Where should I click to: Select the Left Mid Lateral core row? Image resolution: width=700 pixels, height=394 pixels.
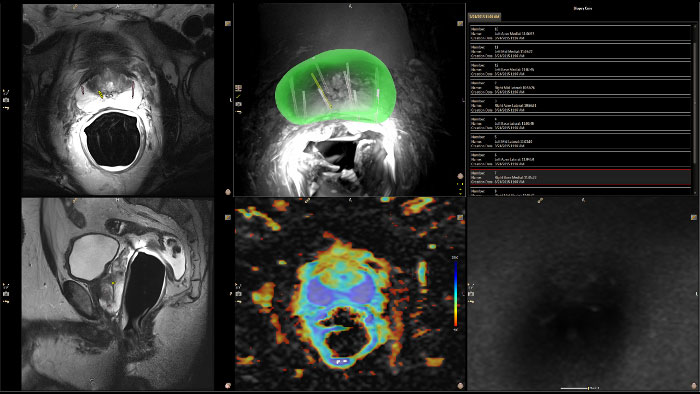(580, 141)
